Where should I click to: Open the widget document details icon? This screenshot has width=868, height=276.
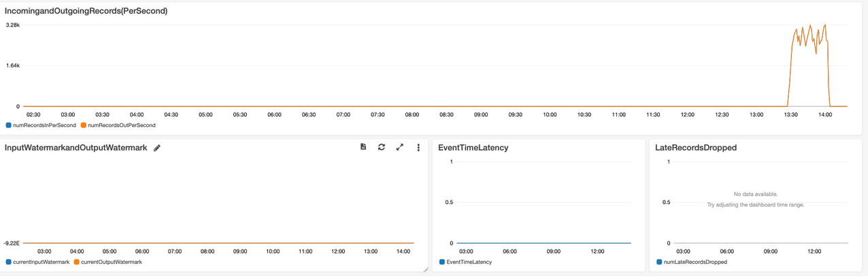[363, 147]
